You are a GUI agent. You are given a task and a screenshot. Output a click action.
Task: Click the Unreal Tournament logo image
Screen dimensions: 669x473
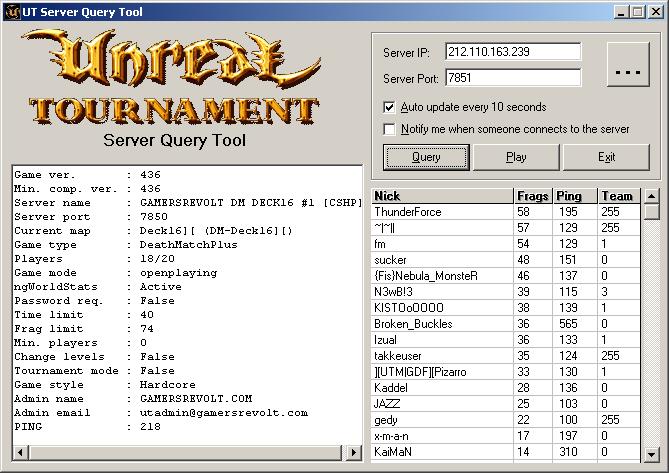pos(173,77)
